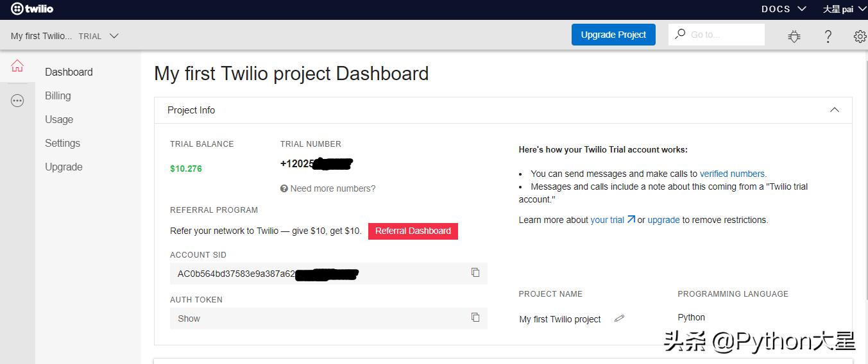Screen dimensions: 868x364
Task: Follow the upgrade link to remove restrictions
Action: point(663,220)
